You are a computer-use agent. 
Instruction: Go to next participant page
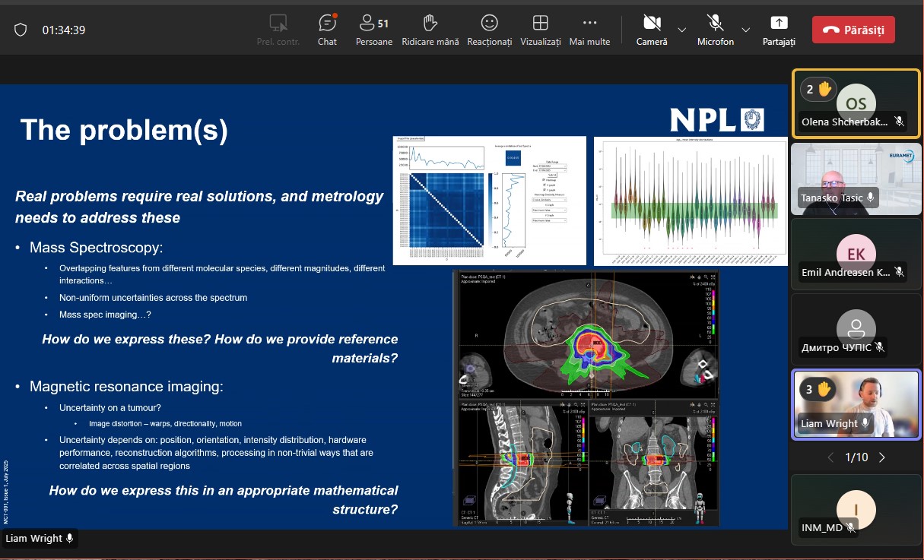[882, 457]
